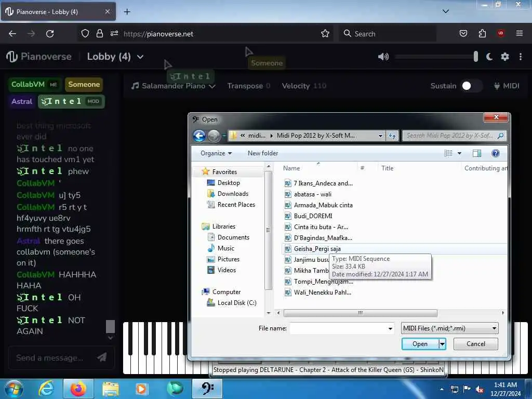Select the Pianoverse - Lobby (4) tab

58,11
